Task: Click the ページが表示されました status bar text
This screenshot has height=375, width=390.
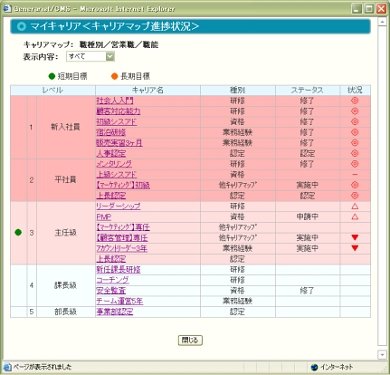Action: 42,367
